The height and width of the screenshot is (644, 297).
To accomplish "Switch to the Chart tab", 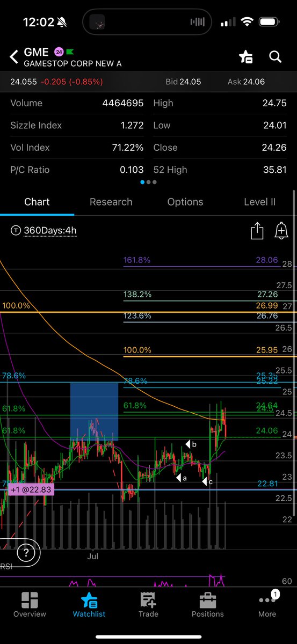I will [x=37, y=202].
